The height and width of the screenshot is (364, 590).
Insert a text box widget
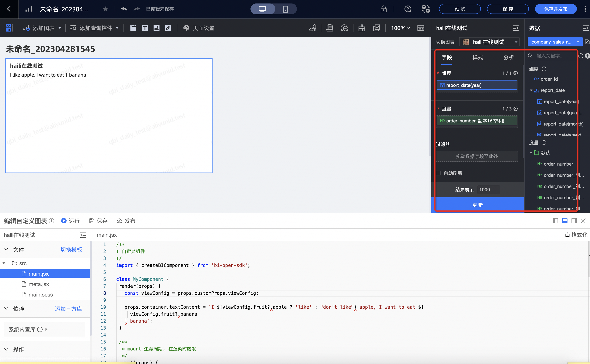pyautogui.click(x=145, y=28)
